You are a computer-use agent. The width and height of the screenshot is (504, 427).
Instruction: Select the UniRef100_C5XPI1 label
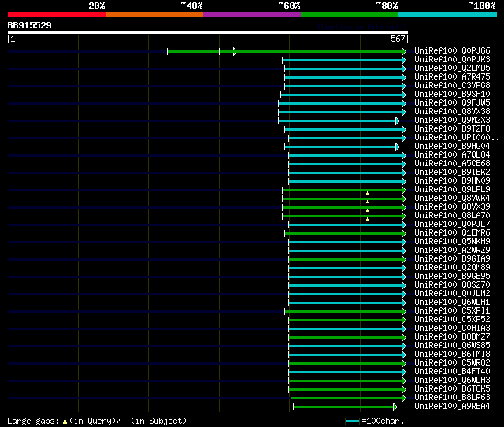click(452, 311)
